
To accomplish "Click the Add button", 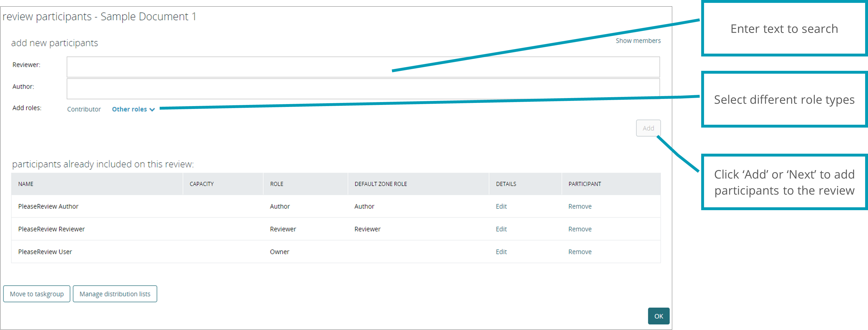I will coord(648,128).
